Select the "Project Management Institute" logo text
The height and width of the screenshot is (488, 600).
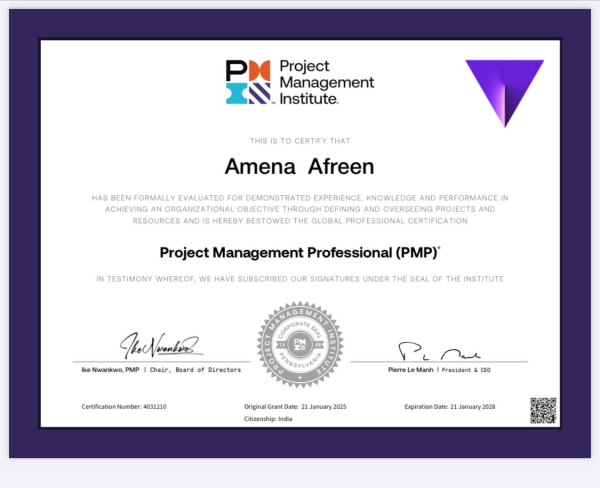[x=325, y=82]
